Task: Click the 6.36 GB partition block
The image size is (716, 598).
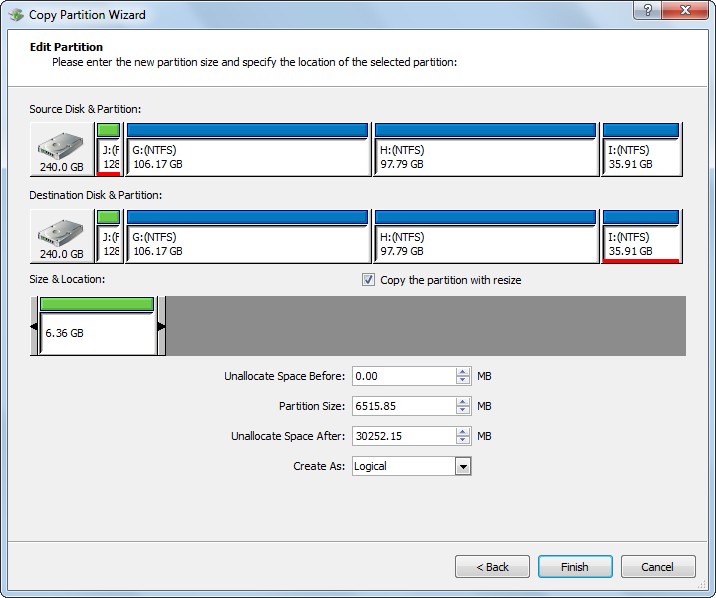Action: pos(97,326)
